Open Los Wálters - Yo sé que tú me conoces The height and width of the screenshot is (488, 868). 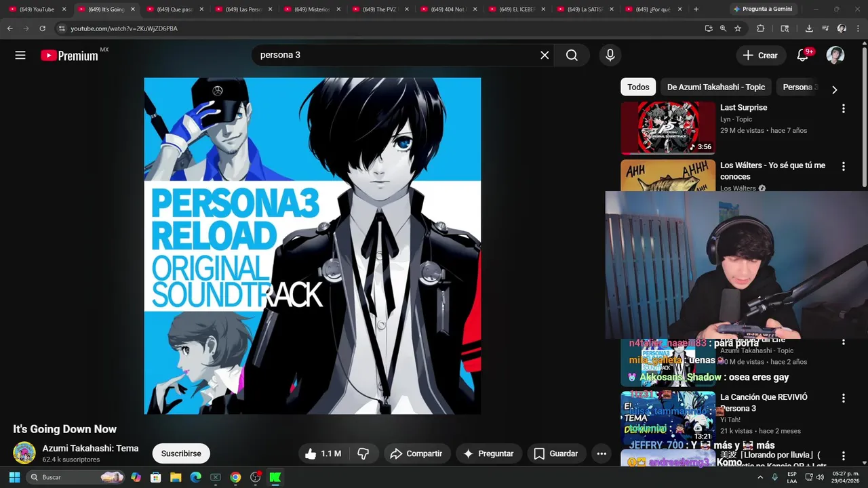coord(772,171)
